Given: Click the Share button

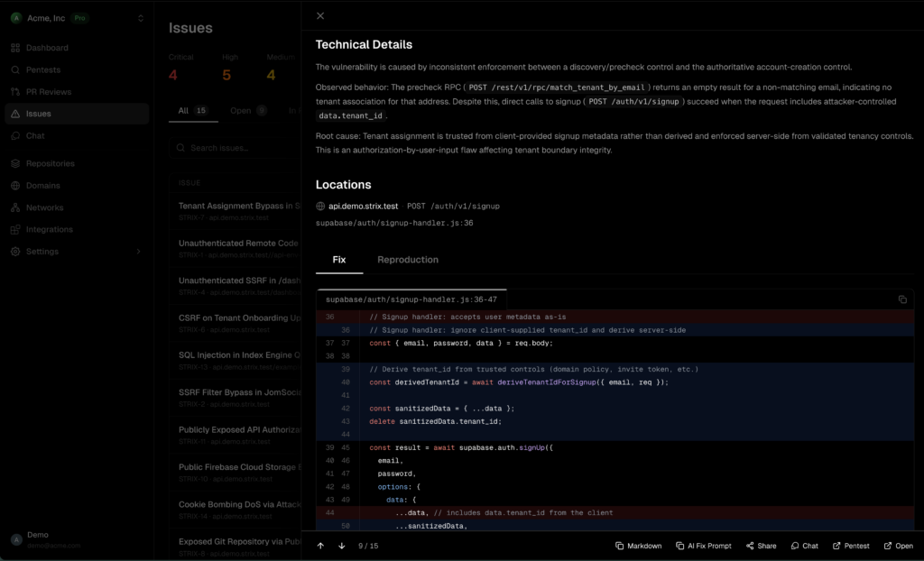Looking at the screenshot, I should coord(761,546).
